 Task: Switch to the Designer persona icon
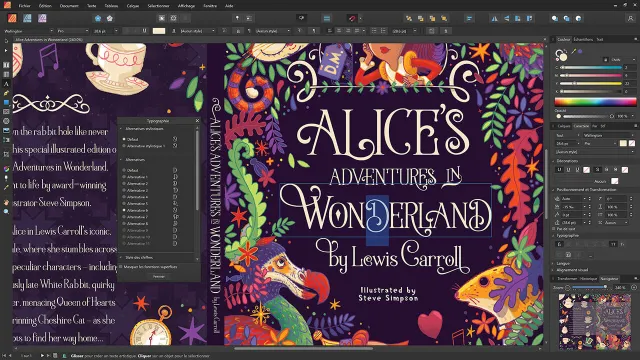[27, 18]
